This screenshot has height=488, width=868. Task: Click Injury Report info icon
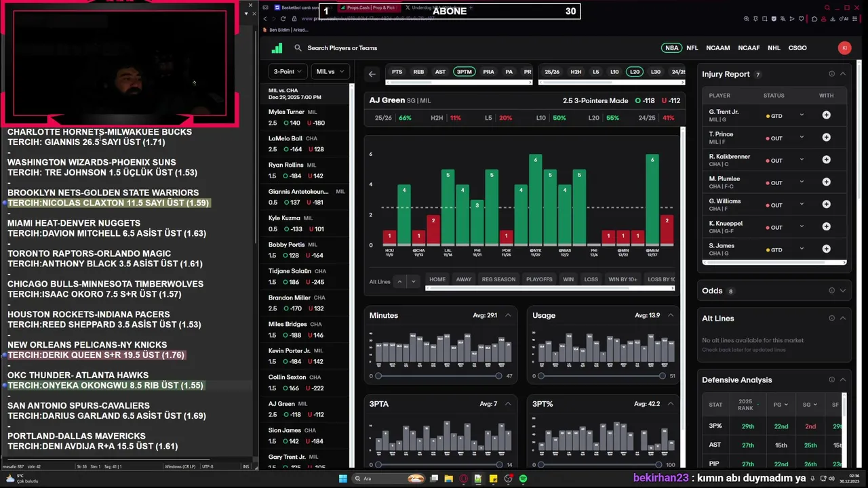tap(831, 74)
